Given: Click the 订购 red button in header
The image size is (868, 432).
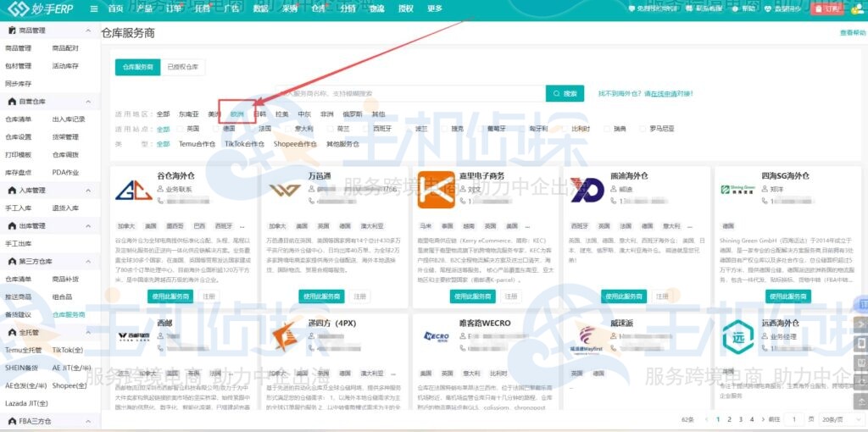Looking at the screenshot, I should [829, 8].
